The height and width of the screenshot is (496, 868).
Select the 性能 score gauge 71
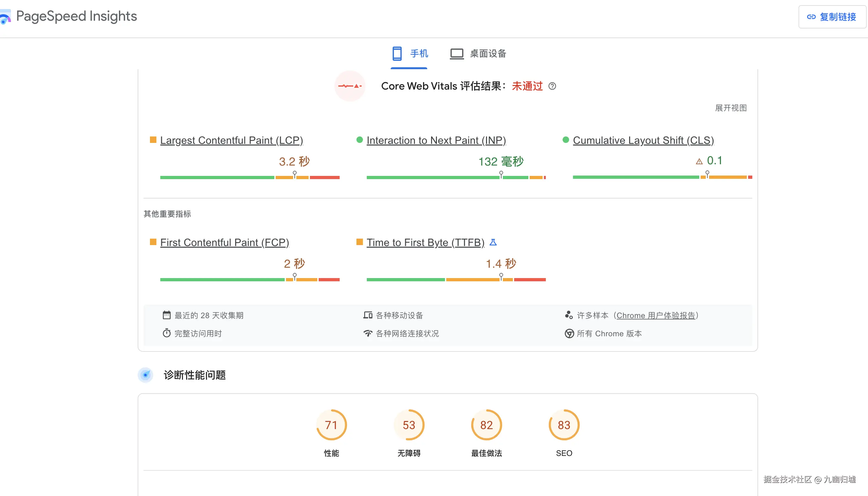click(331, 425)
